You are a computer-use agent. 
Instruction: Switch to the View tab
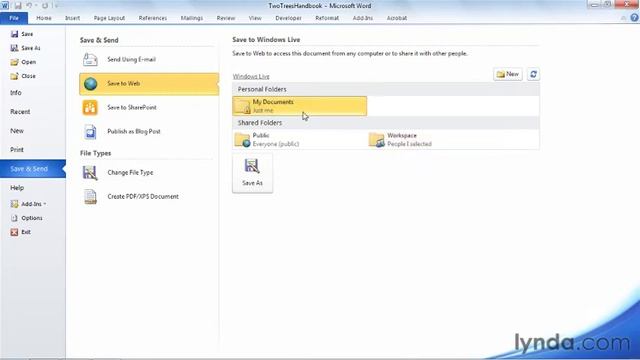[x=255, y=18]
